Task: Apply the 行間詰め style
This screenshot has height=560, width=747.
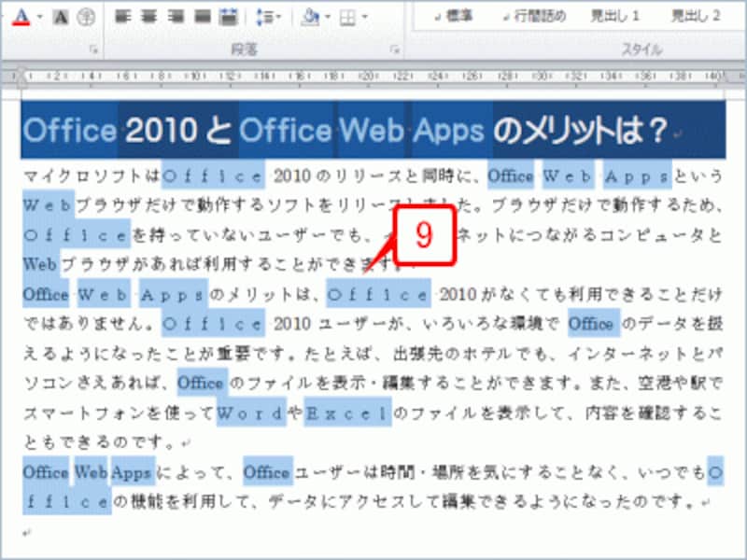Action: tap(535, 16)
